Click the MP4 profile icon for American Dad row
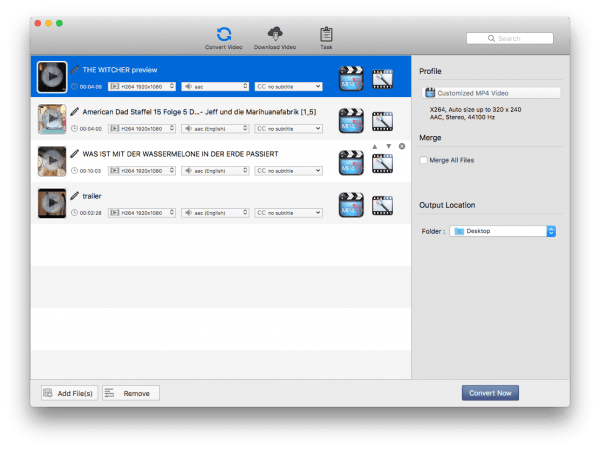 350,120
